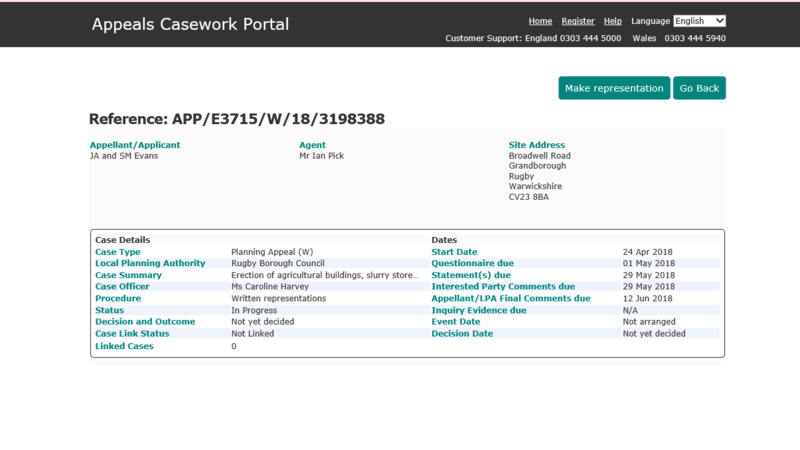
Task: Expand the Language dropdown
Action: coord(699,21)
